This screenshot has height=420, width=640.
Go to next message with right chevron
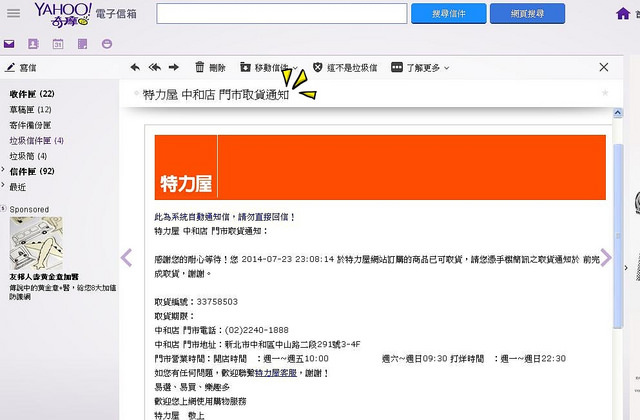606,258
